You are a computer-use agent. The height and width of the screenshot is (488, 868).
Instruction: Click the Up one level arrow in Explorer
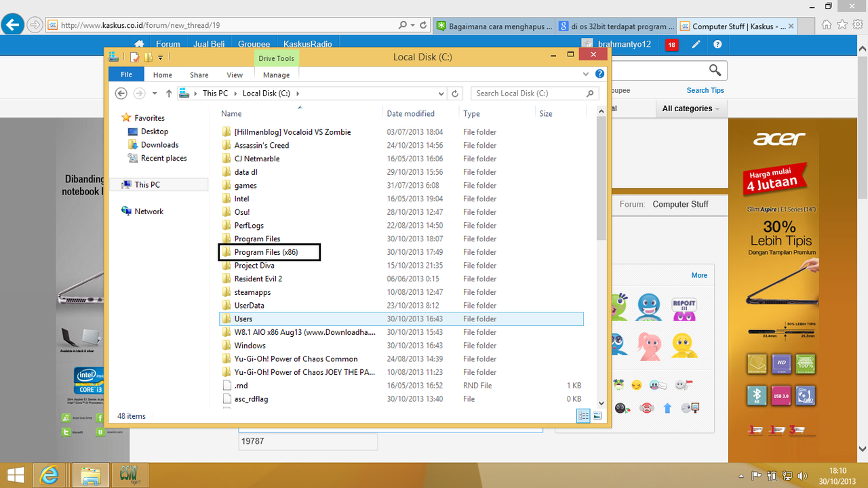click(169, 94)
